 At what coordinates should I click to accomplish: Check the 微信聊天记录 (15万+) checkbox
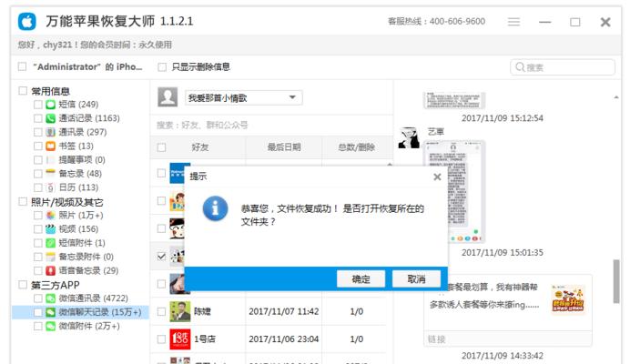pyautogui.click(x=37, y=312)
